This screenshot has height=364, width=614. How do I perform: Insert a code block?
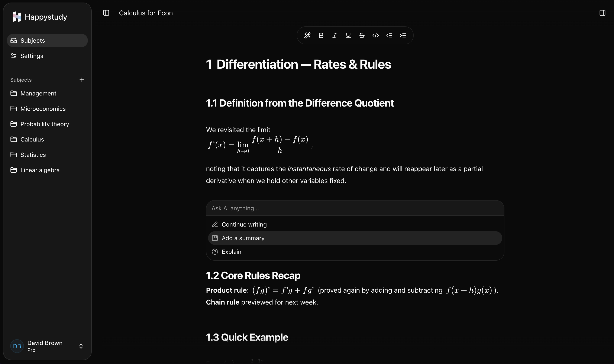(x=375, y=35)
